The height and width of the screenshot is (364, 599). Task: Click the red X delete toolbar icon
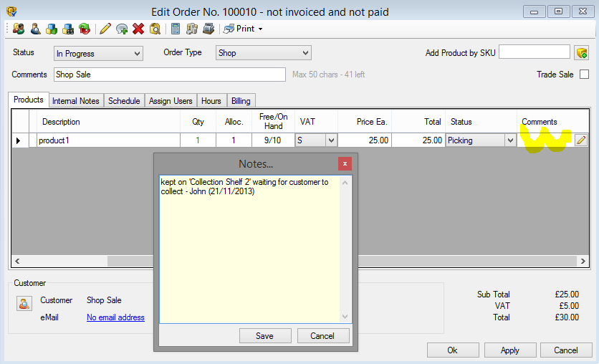coord(138,29)
